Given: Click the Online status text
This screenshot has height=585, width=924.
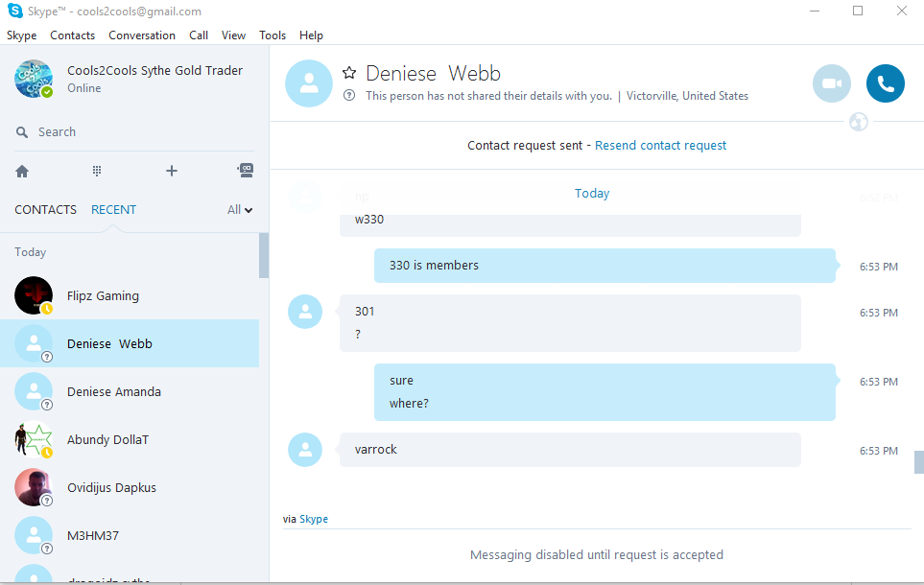Looking at the screenshot, I should pos(84,88).
